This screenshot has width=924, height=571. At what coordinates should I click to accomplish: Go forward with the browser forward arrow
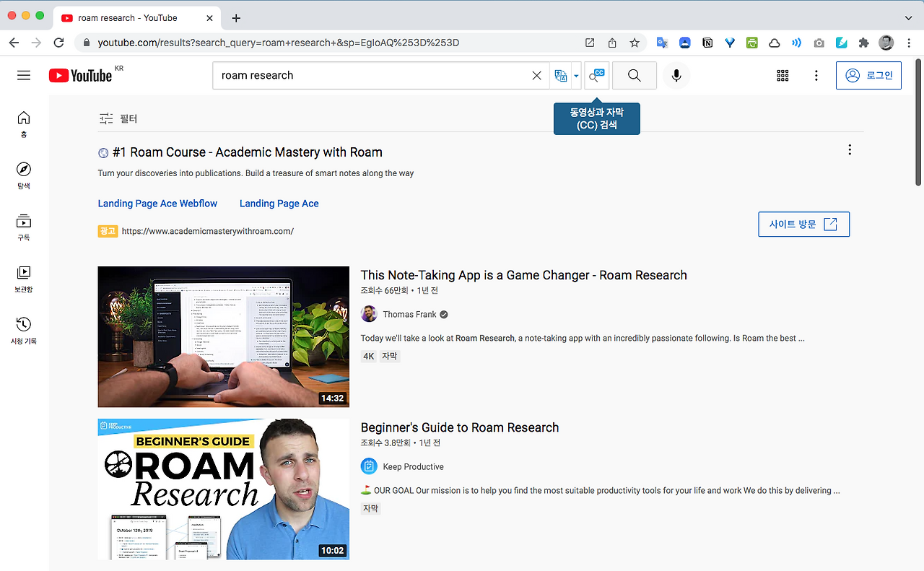click(x=36, y=43)
